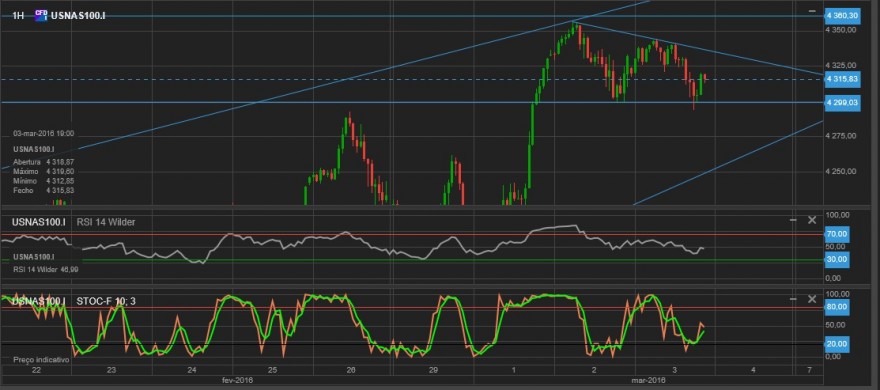Minimize the RSI 14 Wilder panel

point(793,220)
